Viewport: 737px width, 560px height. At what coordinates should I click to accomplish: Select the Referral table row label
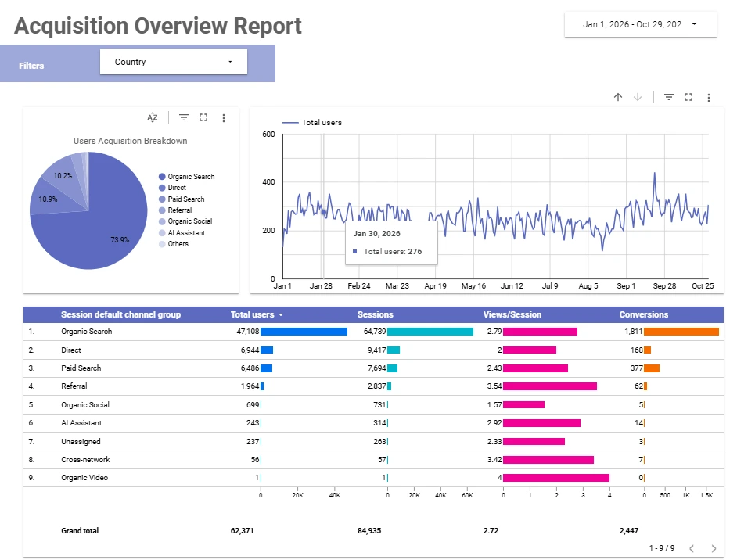[x=74, y=386]
